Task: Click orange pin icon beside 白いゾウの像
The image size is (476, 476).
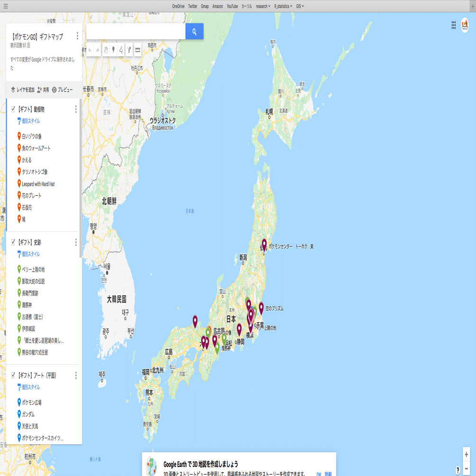Action: click(x=19, y=136)
